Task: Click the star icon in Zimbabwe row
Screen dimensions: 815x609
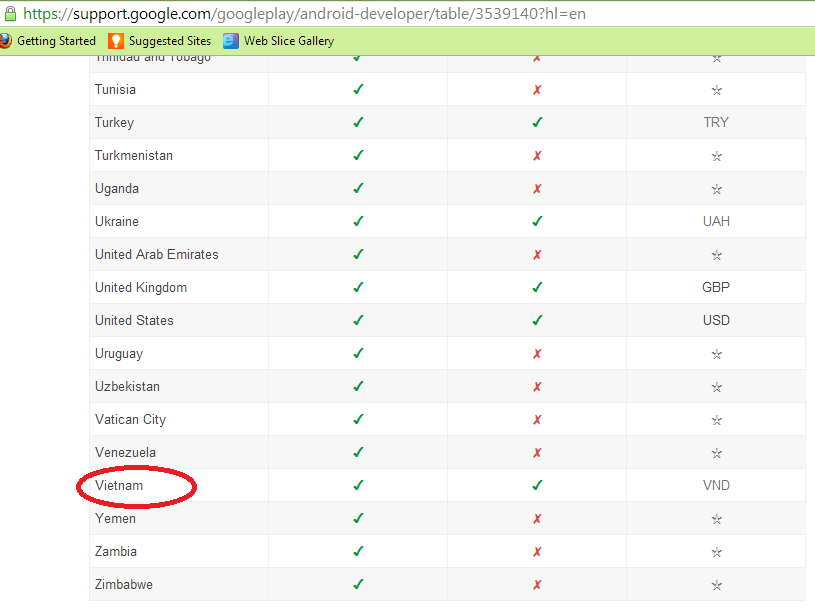Action: tap(716, 585)
